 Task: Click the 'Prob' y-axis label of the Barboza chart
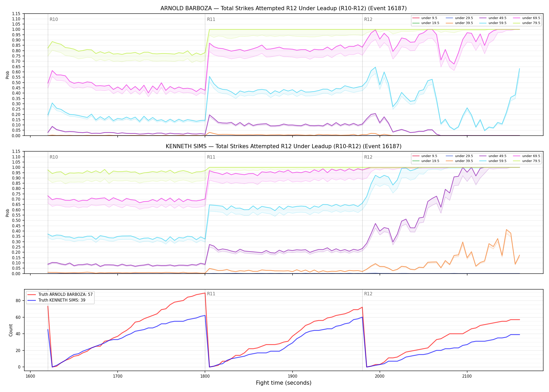8,75
